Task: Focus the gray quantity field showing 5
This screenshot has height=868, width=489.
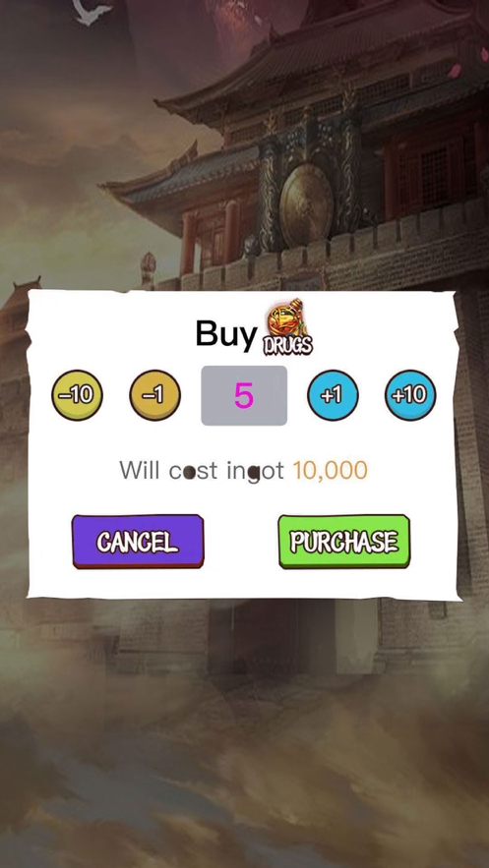Action: point(244,395)
